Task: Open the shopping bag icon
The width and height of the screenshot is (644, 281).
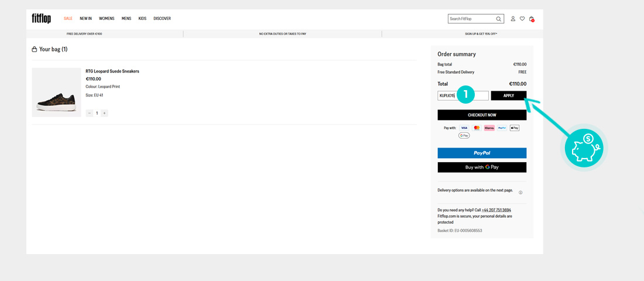Action: (532, 19)
